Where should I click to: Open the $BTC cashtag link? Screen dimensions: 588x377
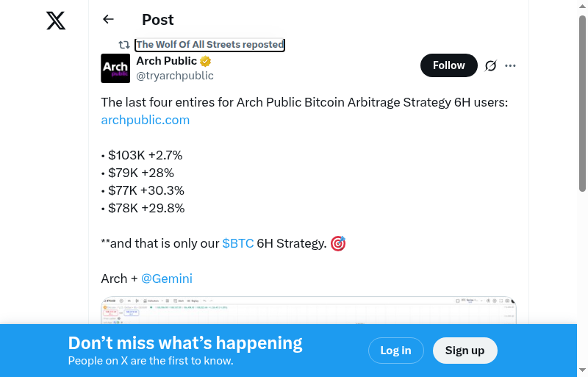coord(237,243)
